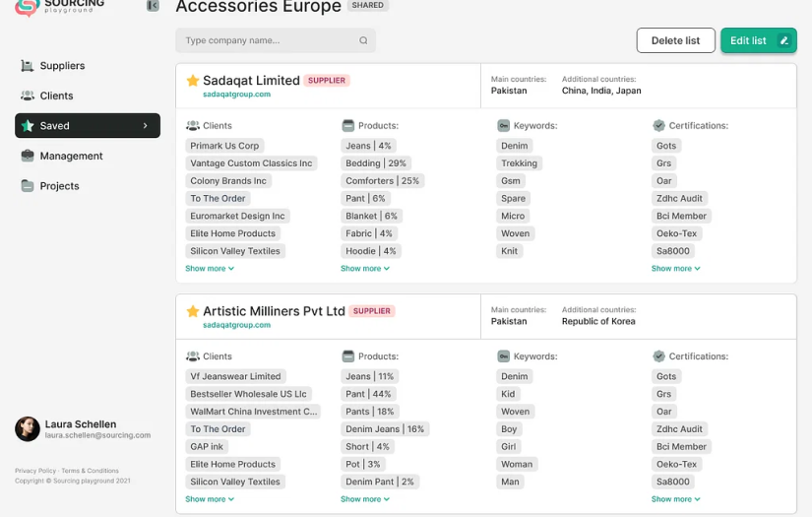This screenshot has height=517, width=812.
Task: Open sadaqatgroup.com link under Sadaqat Limited
Action: pyautogui.click(x=236, y=95)
